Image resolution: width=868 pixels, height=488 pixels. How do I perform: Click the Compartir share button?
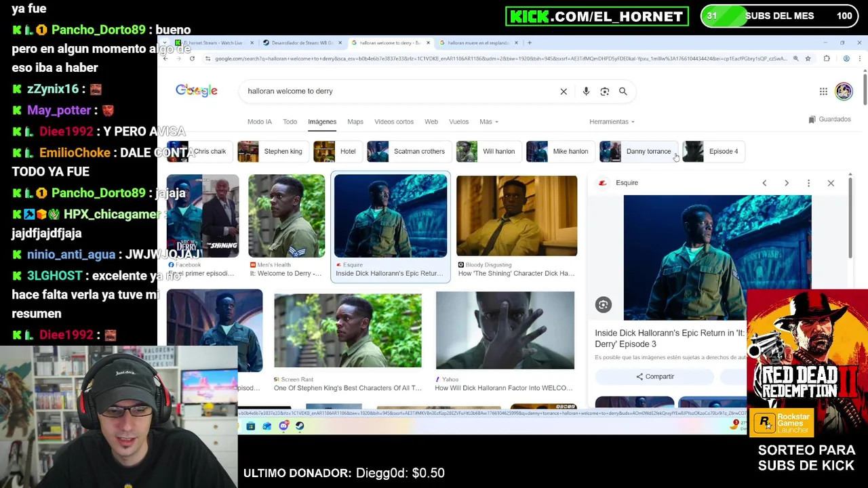(655, 377)
